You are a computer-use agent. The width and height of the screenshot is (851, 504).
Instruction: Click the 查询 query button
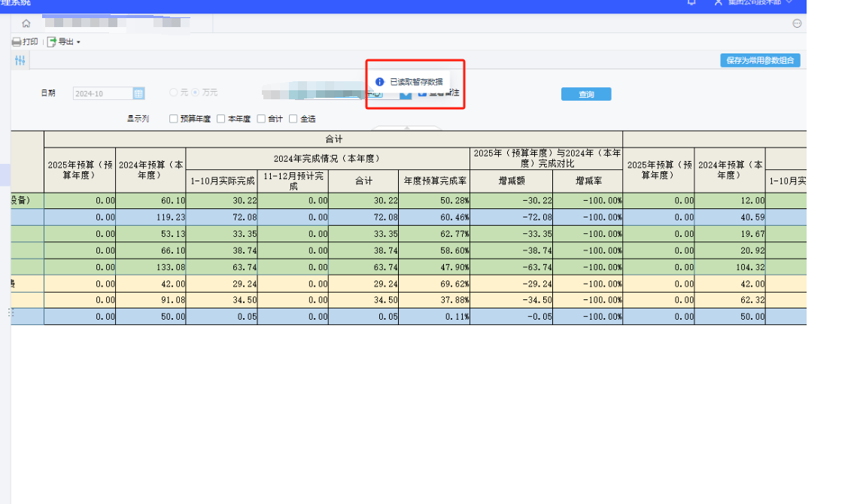click(586, 94)
